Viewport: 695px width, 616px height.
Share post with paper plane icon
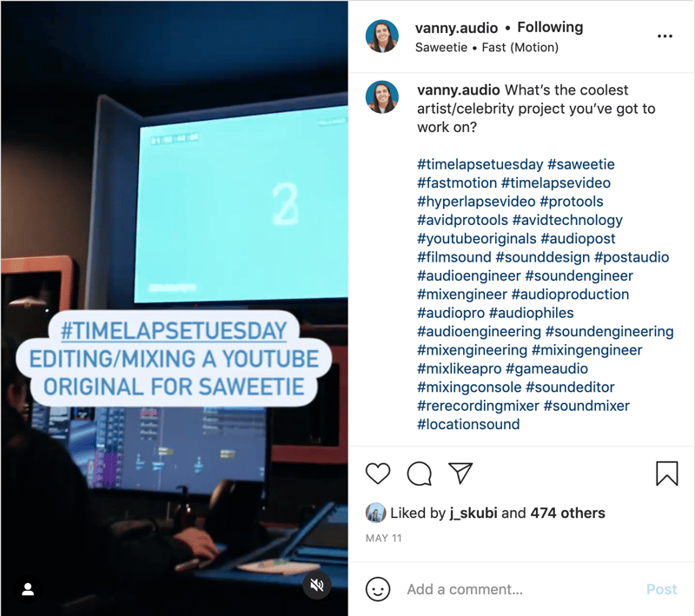tap(460, 473)
